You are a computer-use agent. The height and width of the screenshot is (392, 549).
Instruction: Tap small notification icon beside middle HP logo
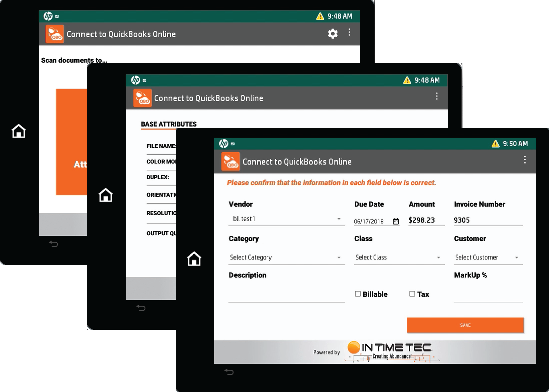[144, 80]
